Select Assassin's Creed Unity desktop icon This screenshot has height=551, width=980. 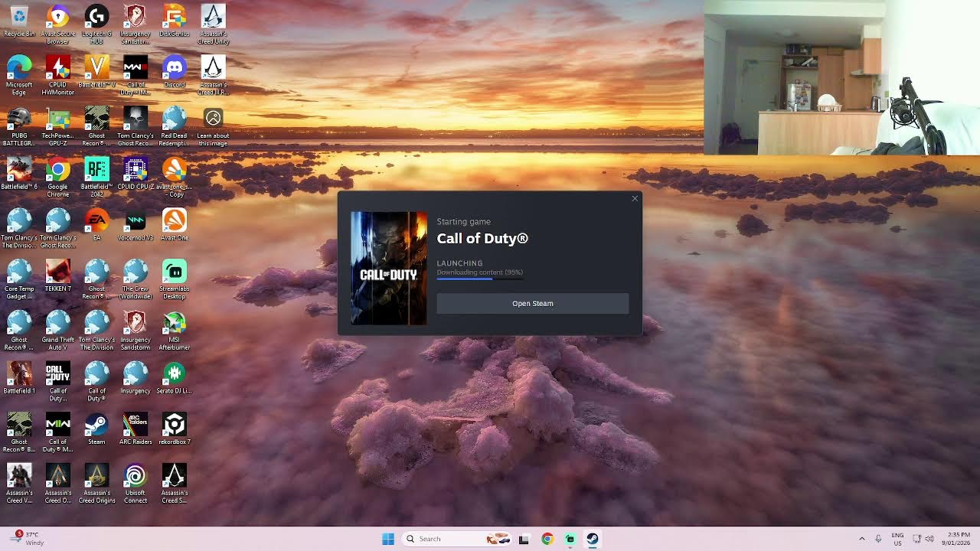tap(213, 24)
